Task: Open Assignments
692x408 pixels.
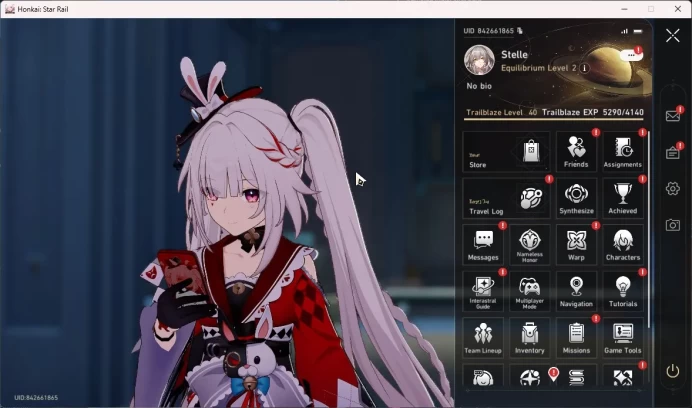Action: [623, 151]
